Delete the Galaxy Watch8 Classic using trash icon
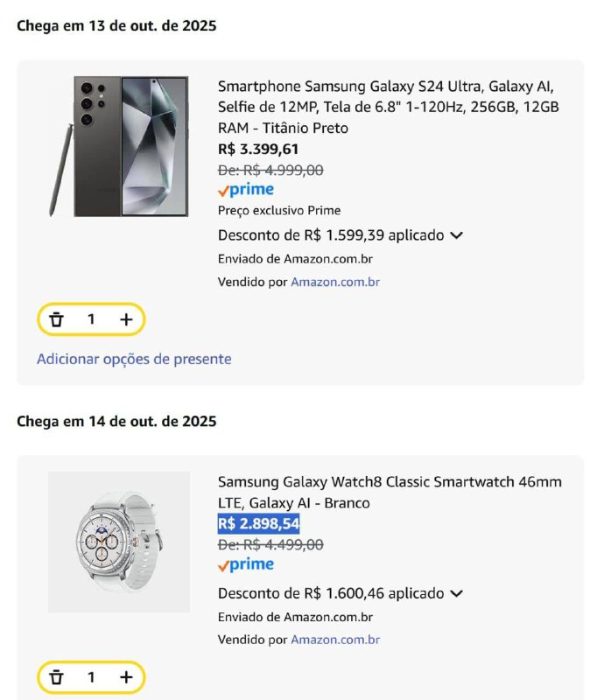Screen dimensions: 590x700 pos(57,677)
